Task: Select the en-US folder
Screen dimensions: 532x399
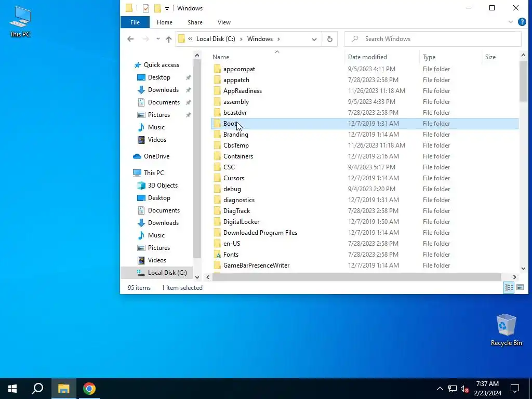Action: tap(231, 244)
